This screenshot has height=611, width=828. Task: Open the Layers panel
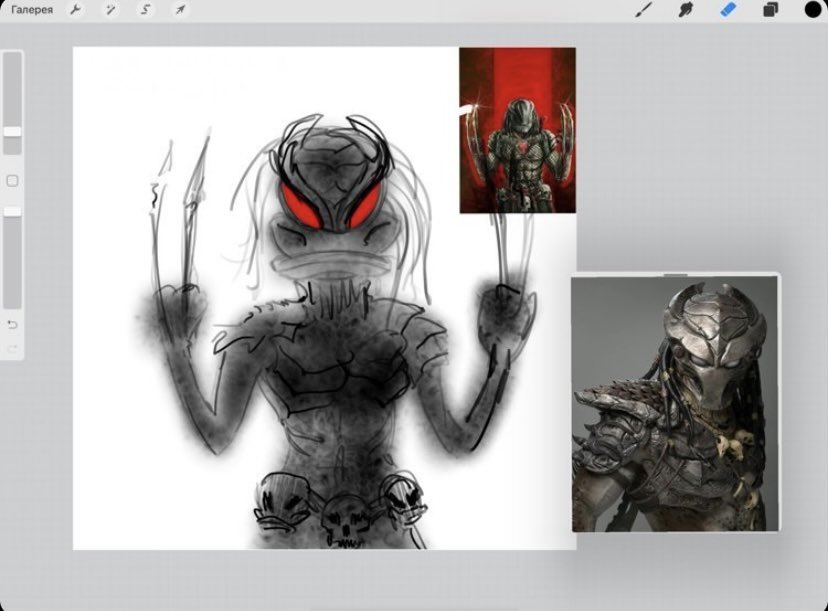(770, 10)
